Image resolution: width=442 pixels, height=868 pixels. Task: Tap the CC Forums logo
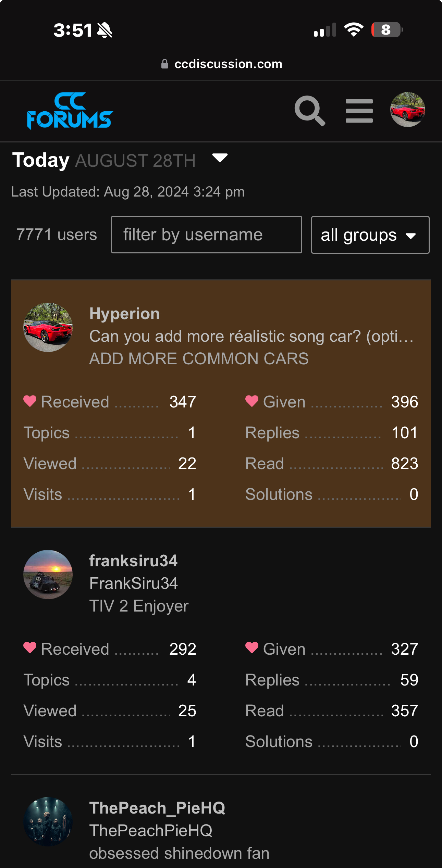(70, 111)
